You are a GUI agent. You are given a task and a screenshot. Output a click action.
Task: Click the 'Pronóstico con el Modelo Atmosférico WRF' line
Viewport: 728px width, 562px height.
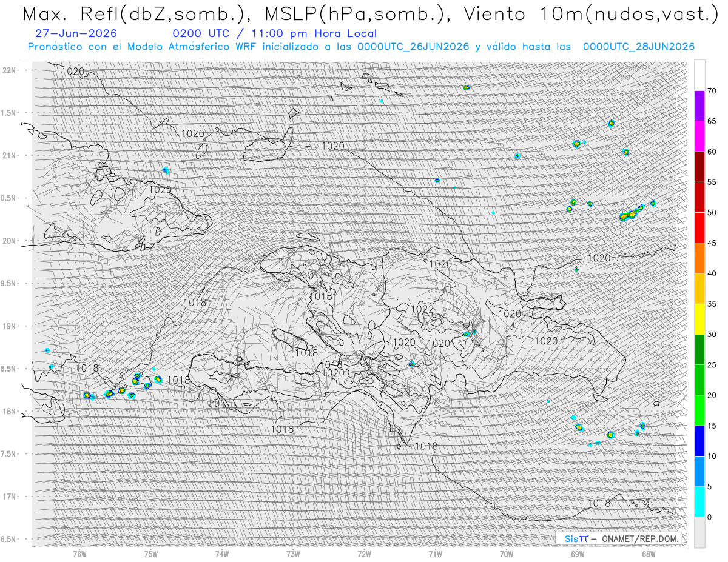pyautogui.click(x=361, y=47)
